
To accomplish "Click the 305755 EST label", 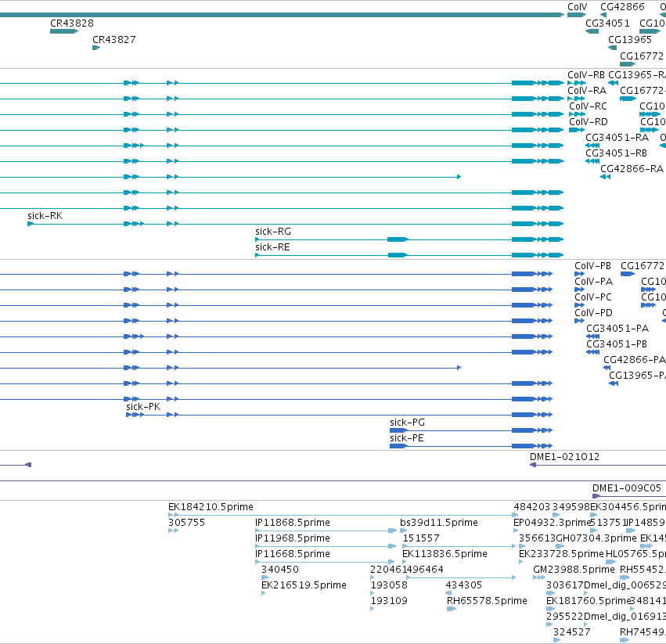I will tap(186, 523).
